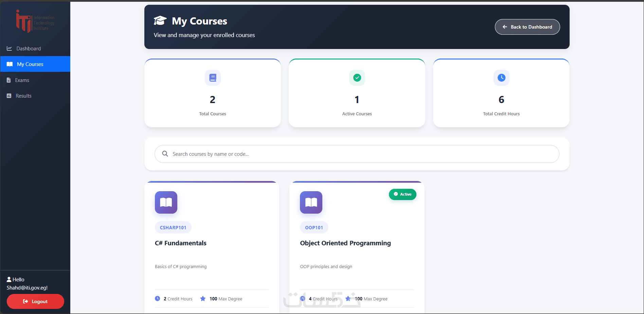Open the C# Fundamentals course title
Viewport: 644px width, 314px height.
click(181, 243)
